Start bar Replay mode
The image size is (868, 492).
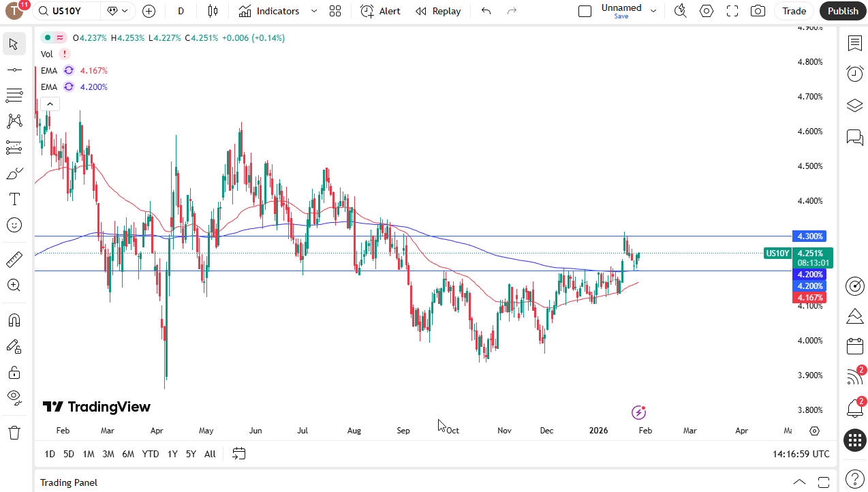tap(438, 11)
